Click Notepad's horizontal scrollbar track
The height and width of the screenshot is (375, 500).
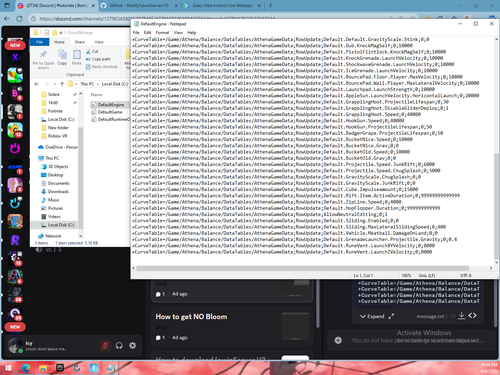302,268
